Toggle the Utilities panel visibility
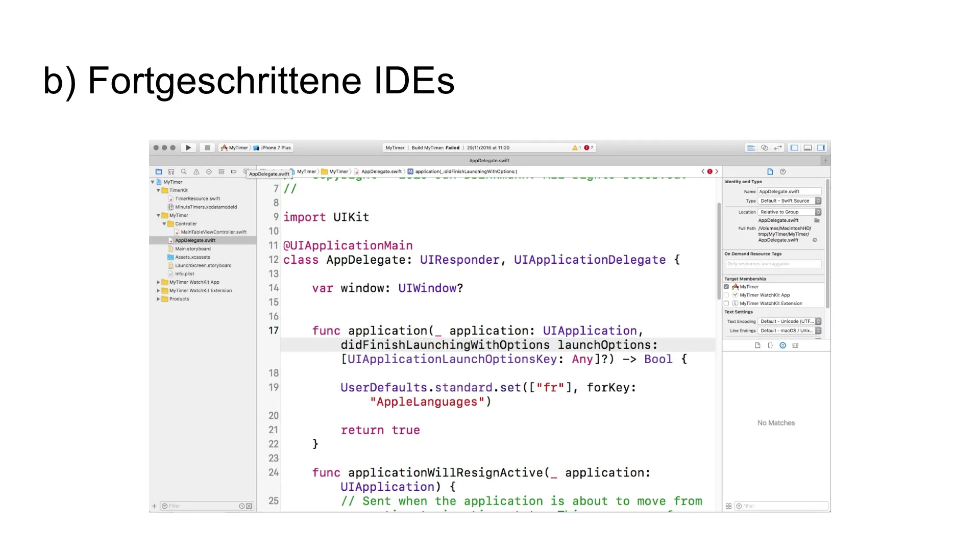The height and width of the screenshot is (551, 980). pos(821,147)
